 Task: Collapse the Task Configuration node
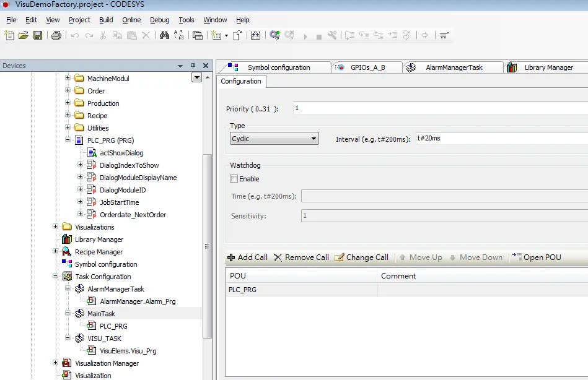tap(55, 276)
